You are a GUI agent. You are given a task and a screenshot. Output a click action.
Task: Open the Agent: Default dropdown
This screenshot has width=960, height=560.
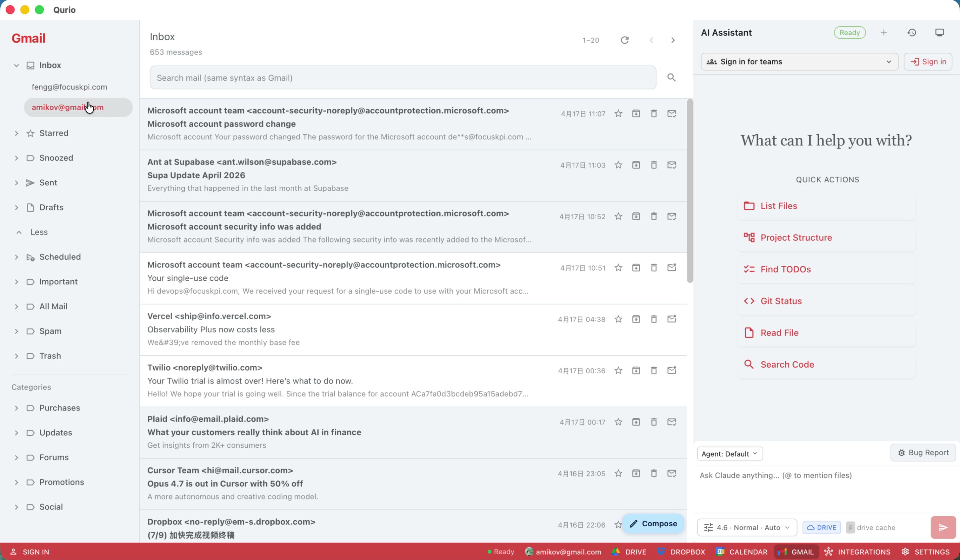[x=729, y=453]
